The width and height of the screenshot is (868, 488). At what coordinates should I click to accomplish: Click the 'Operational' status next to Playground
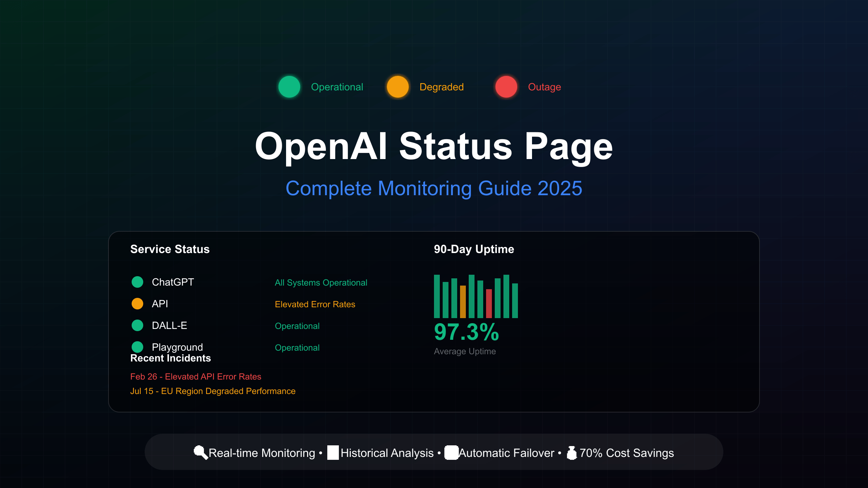click(297, 348)
